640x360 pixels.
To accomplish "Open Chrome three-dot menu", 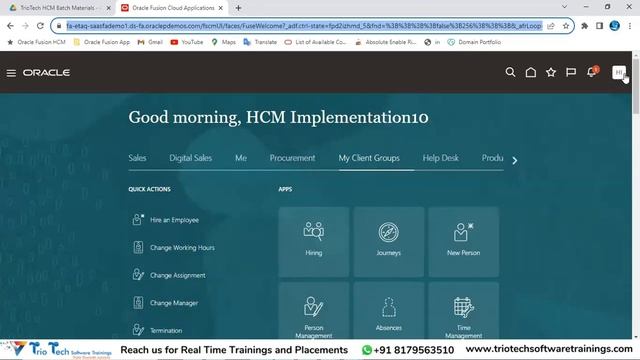I will [x=630, y=26].
